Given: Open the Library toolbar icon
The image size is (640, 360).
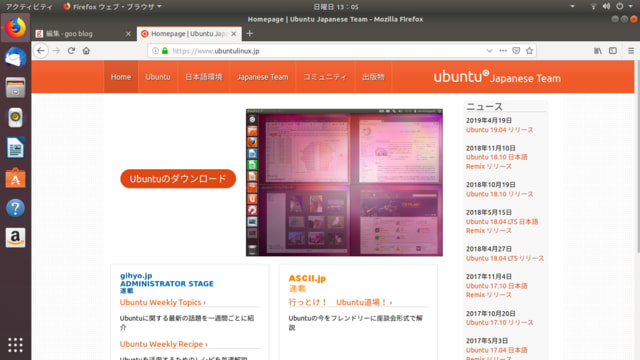Looking at the screenshot, I should 598,51.
